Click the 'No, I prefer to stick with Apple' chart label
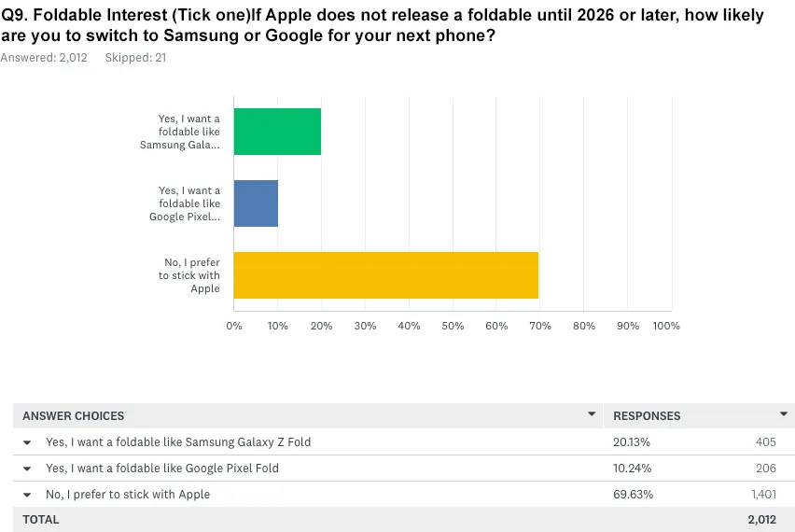The image size is (795, 532). (x=189, y=275)
